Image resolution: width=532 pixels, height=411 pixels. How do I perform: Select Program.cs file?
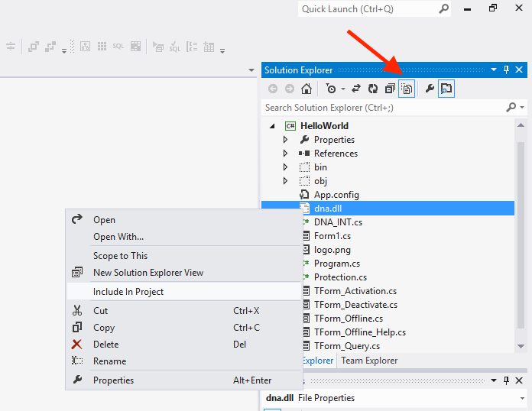click(337, 264)
